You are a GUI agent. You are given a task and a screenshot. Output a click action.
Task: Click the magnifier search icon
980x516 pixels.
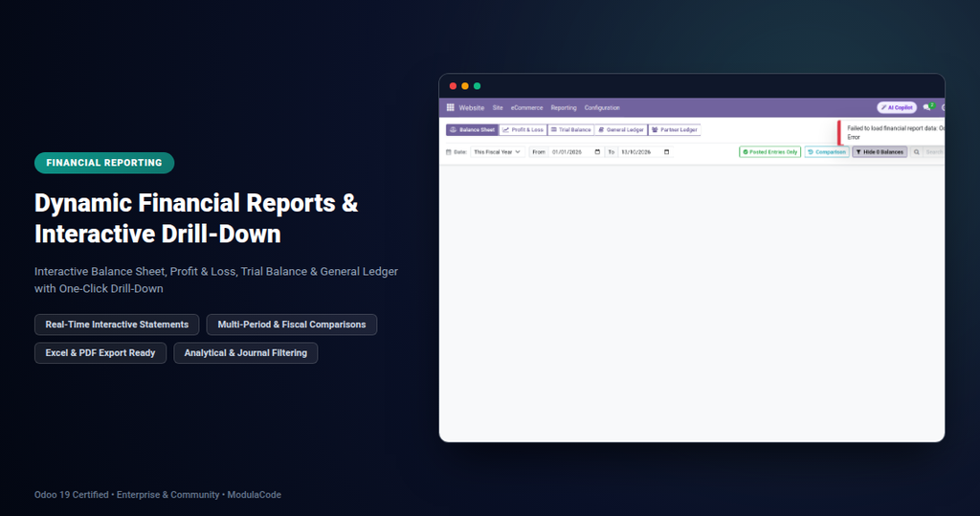[x=916, y=152]
